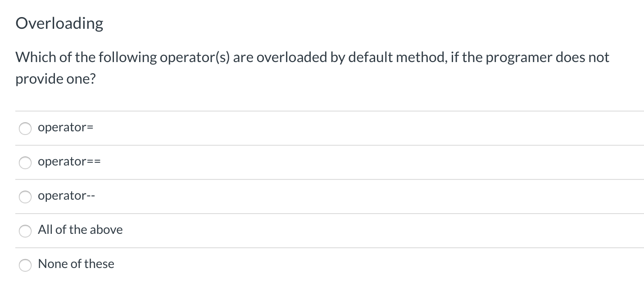The image size is (644, 286).
Task: Select the 'All of the above' radio button
Action: pos(25,231)
